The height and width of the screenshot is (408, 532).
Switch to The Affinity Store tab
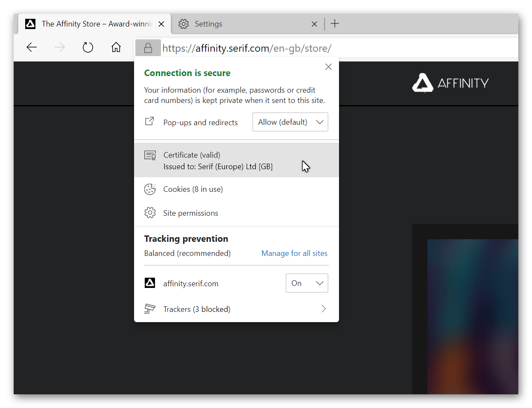point(94,24)
